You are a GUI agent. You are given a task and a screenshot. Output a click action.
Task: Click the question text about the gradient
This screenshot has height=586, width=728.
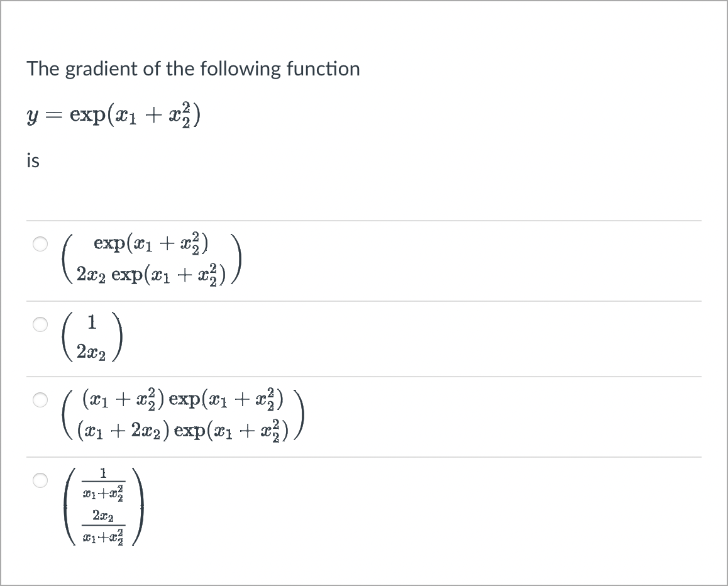(193, 69)
